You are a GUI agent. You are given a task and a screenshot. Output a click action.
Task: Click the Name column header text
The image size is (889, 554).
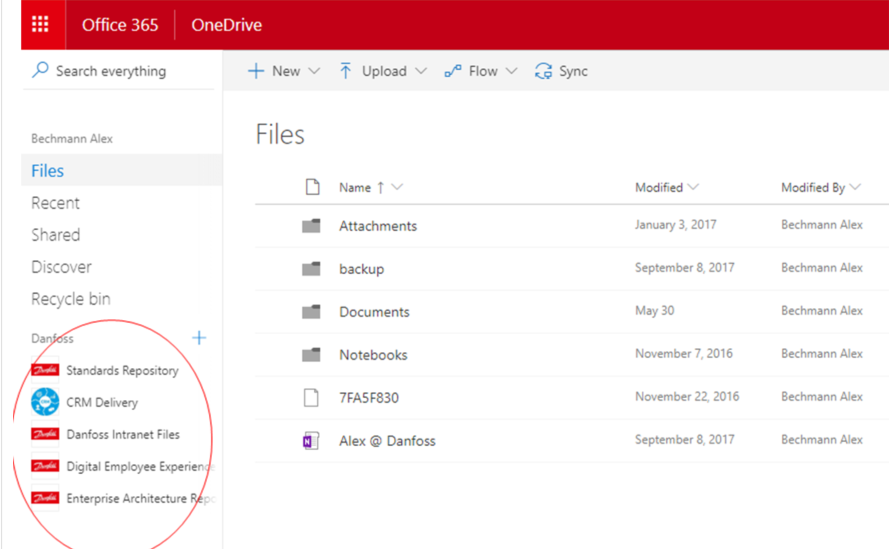[x=355, y=187]
